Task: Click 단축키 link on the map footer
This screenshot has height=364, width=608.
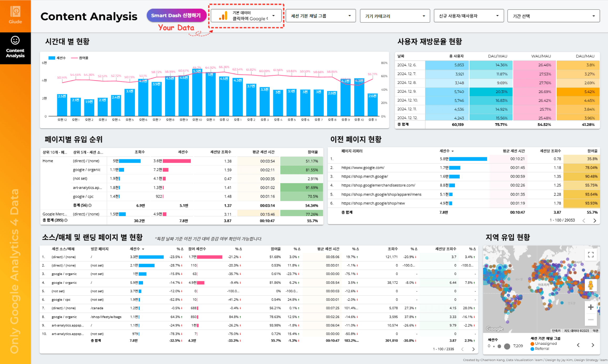Action: [x=556, y=331]
